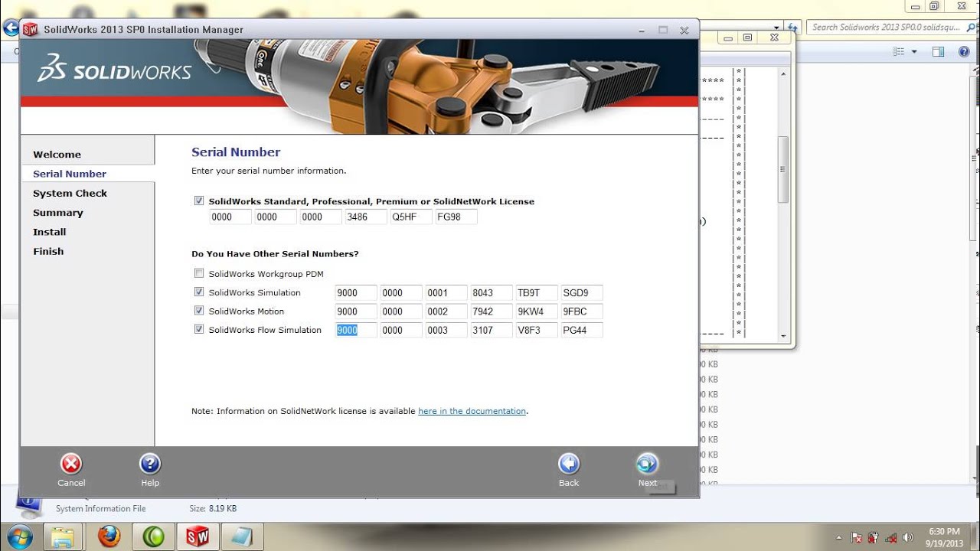Select Serial Number in the sidebar

click(70, 174)
